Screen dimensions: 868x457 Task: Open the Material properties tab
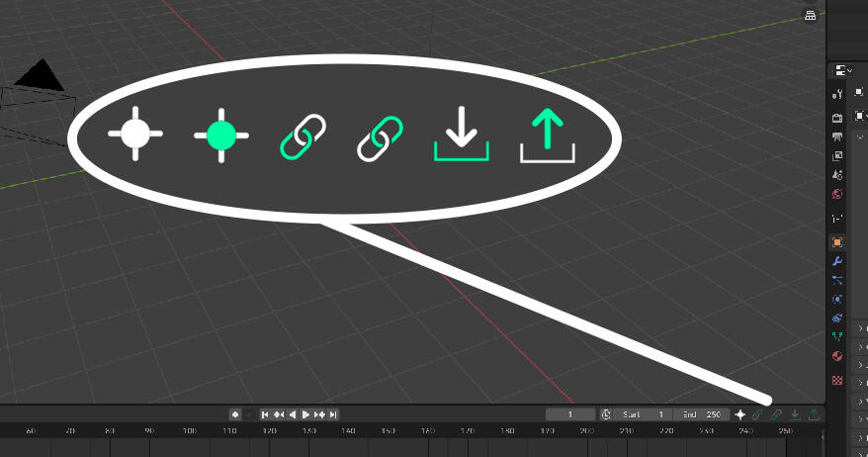coord(837,356)
